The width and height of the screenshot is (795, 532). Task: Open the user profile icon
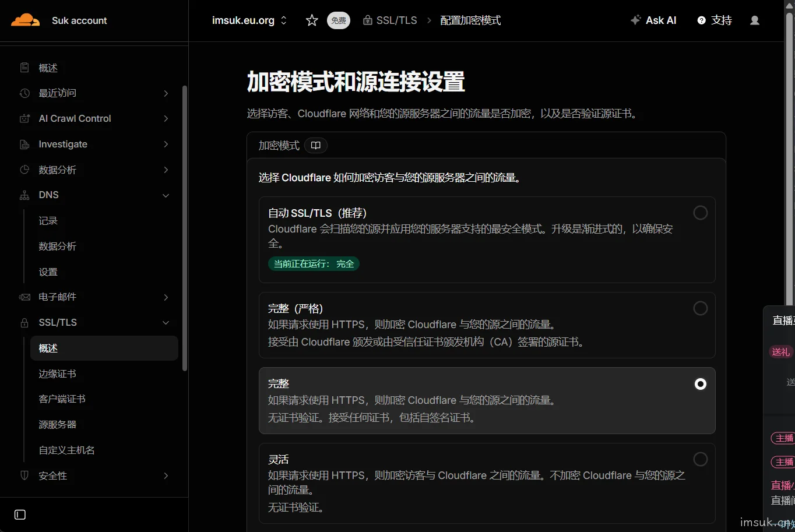[755, 20]
